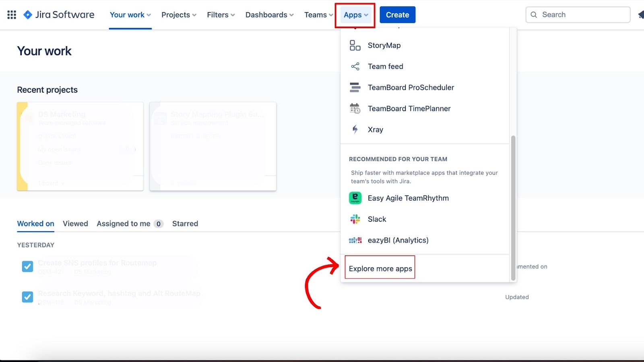
Task: Choose Easy Agile TeamRhythm recommendation
Action: (425, 198)
